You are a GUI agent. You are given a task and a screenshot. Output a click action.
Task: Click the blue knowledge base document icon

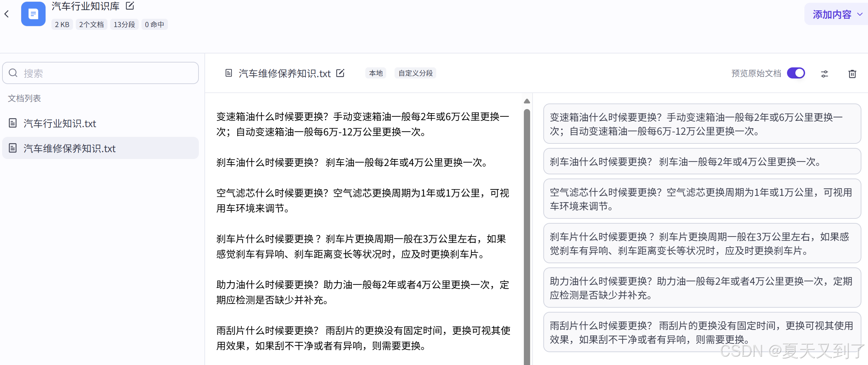tap(33, 14)
